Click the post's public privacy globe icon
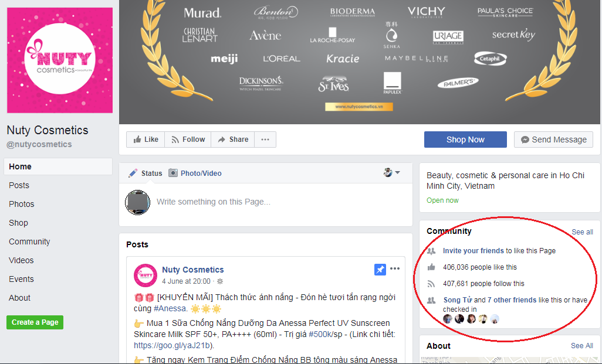Image resolution: width=602 pixels, height=364 pixels. coord(220,281)
